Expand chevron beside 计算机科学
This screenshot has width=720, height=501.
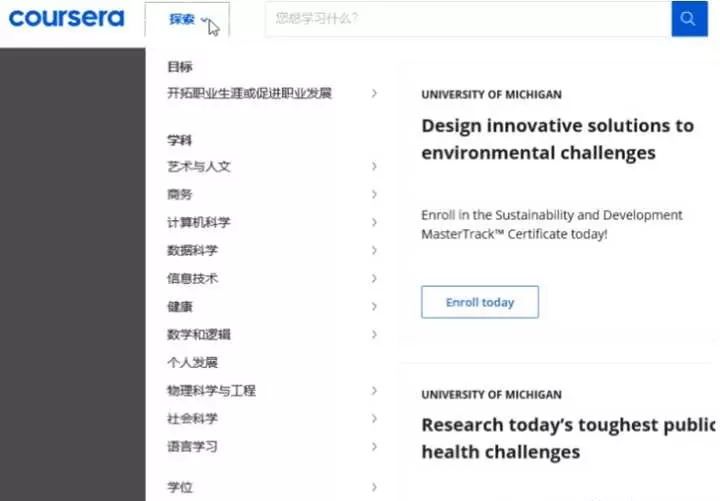click(x=374, y=222)
